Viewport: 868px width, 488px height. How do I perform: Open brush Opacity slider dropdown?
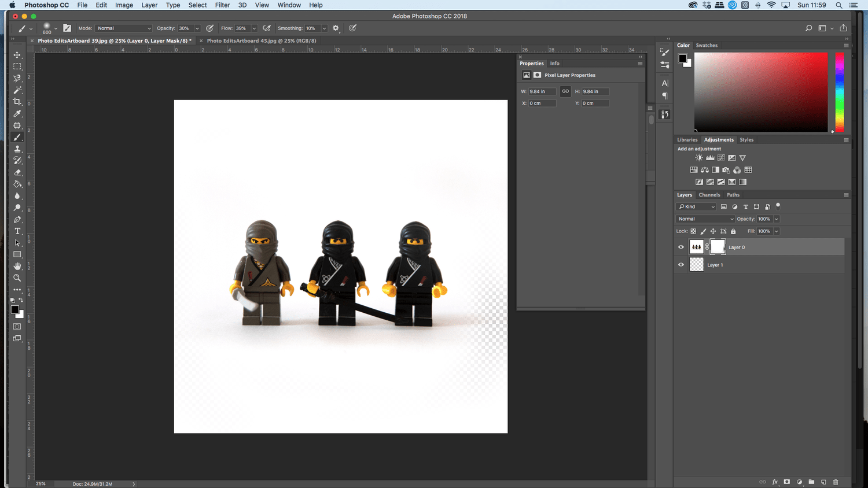click(197, 28)
